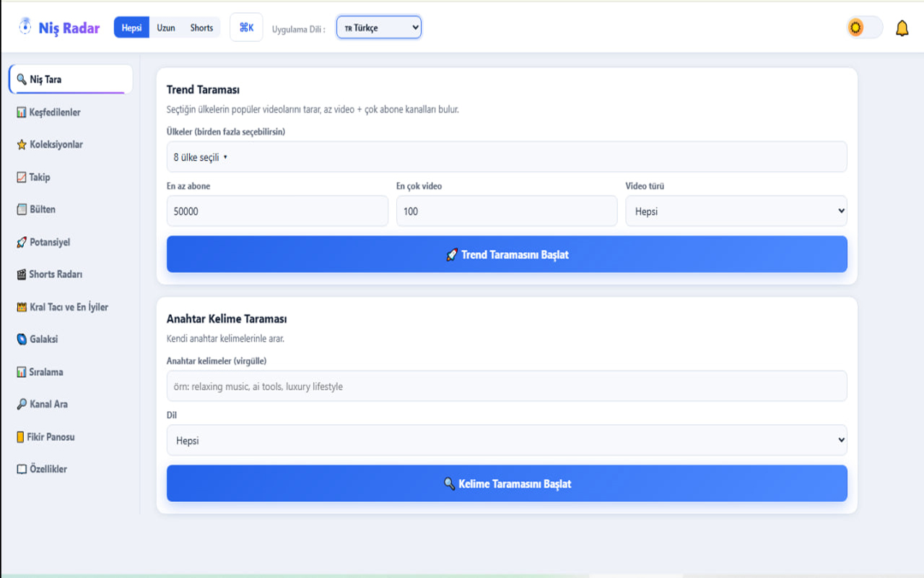924x578 pixels.
Task: Click the Anahtar Kelime Taraması heading
Action: coord(227,319)
